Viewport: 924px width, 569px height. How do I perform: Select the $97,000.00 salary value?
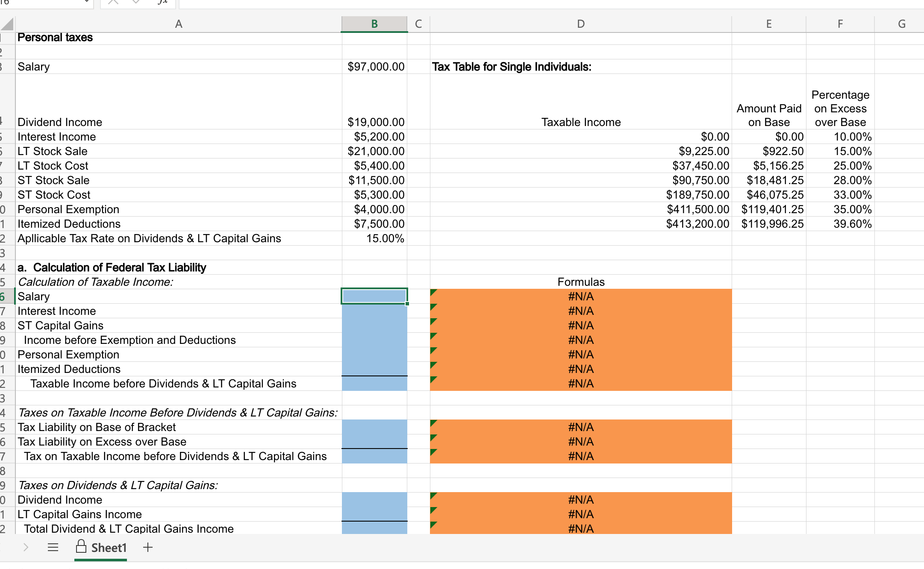tap(374, 67)
